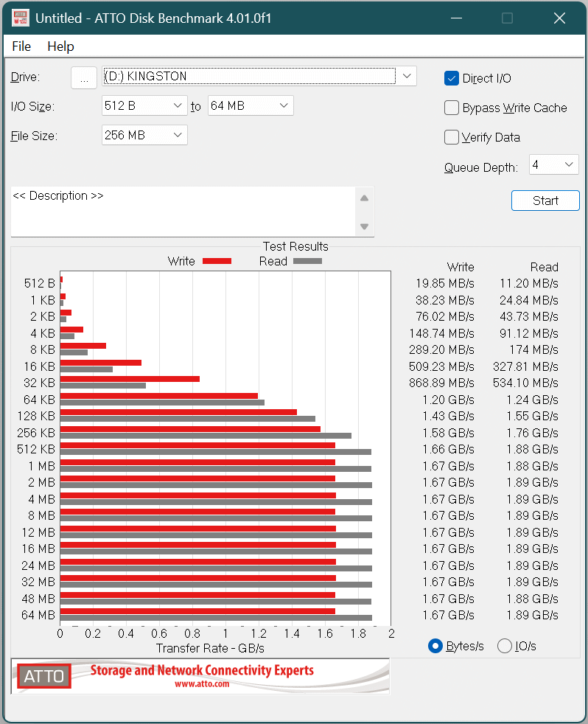The height and width of the screenshot is (724, 588).
Task: Click the 12 MB row label
Action: pos(38,532)
